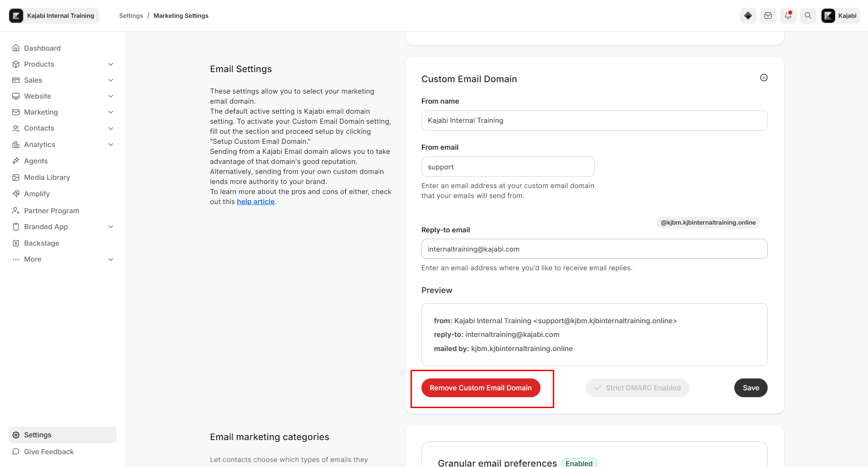
Task: Open the search magnifier in the header
Action: 808,16
